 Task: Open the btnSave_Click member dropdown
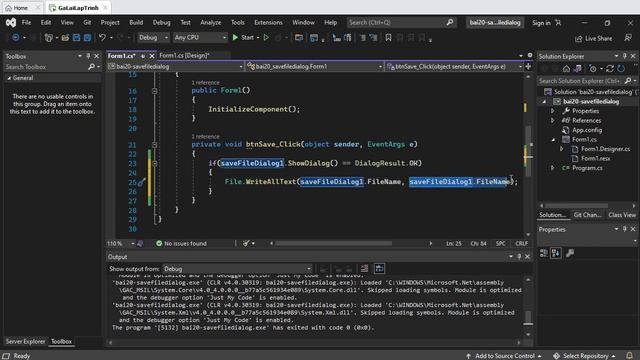click(454, 67)
